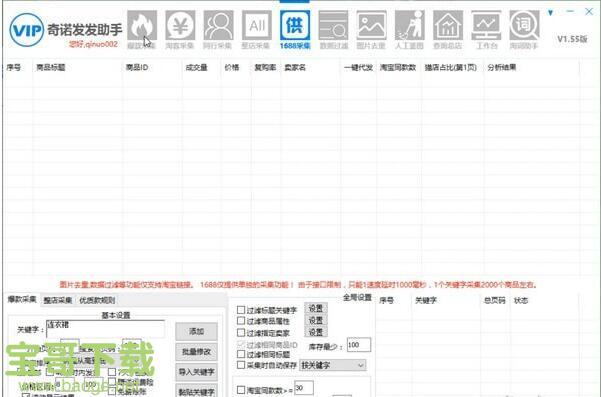Click the 全局设置 group label
This screenshot has height=397, width=601.
pos(357,297)
